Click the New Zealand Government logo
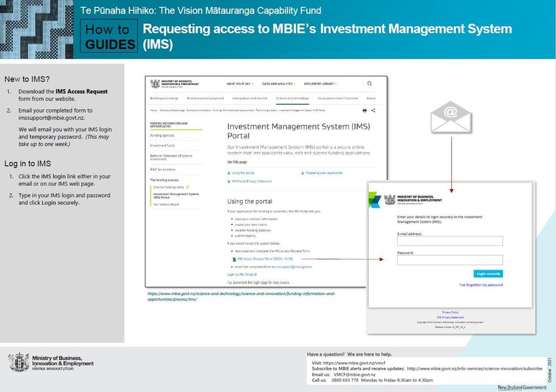This screenshot has height=392, width=556. (522, 387)
